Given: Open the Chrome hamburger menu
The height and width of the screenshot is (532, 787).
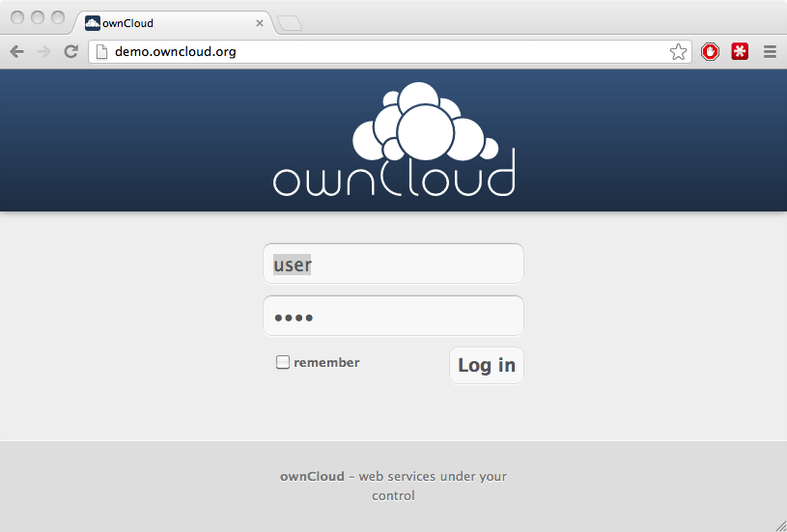Looking at the screenshot, I should coord(770,52).
